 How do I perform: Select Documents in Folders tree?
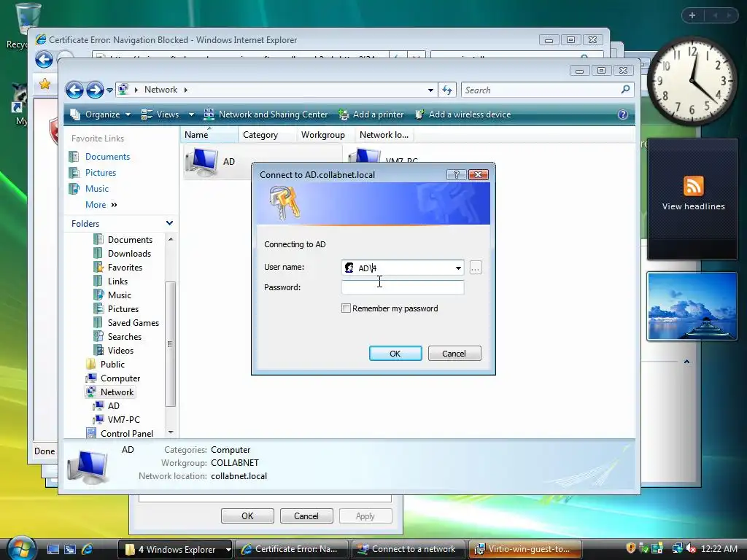click(130, 239)
